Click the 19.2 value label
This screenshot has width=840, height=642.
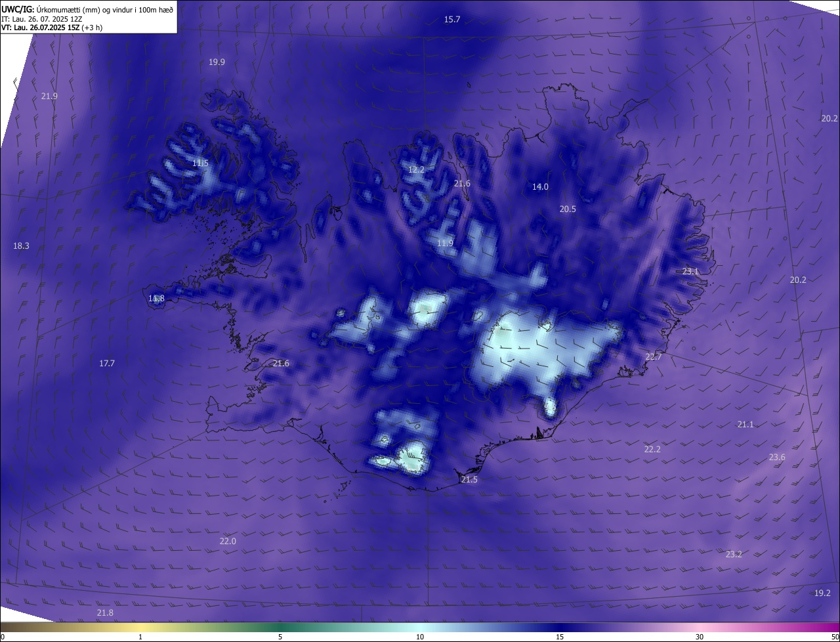pos(822,593)
